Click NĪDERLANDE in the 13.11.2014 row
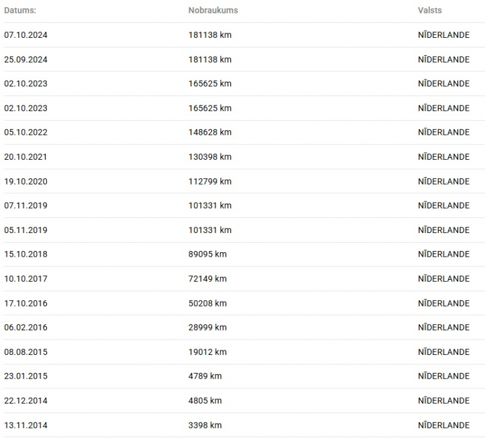Viewport: 485px width, 448px height. (x=444, y=425)
